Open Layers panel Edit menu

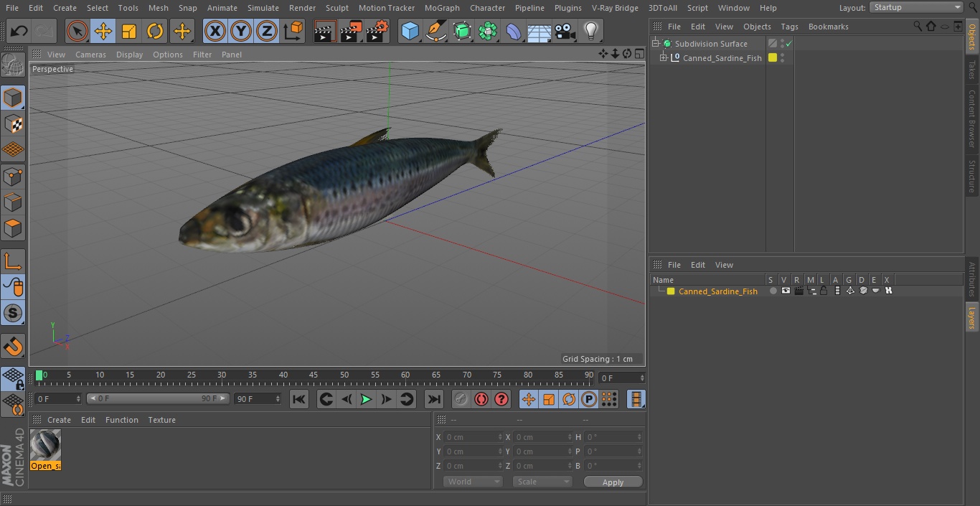pyautogui.click(x=698, y=265)
